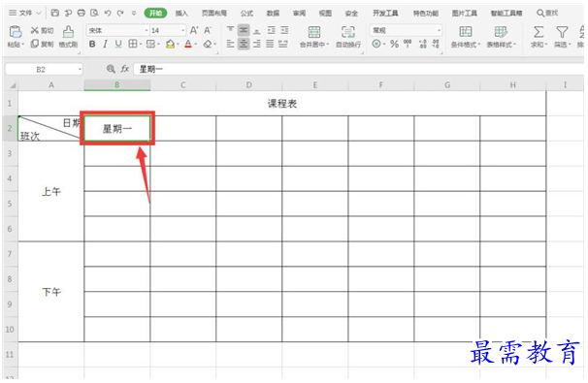Screen dimensions: 588x383
Task: Click the decrease indent icon
Action: (x=271, y=30)
